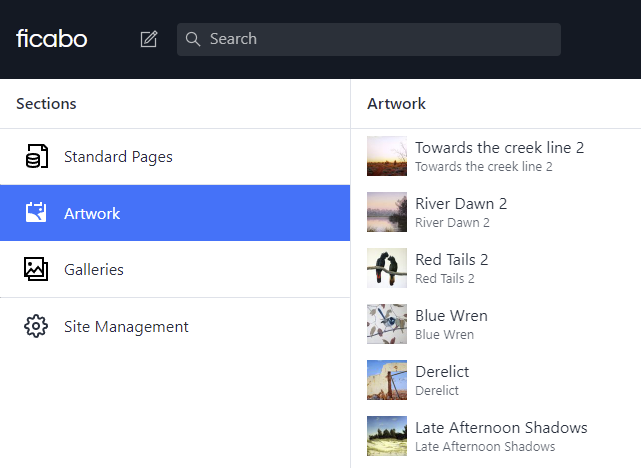Open the Towards the creek line 2 thumbnail
Screen dimensions: 641x468
[x=387, y=156]
